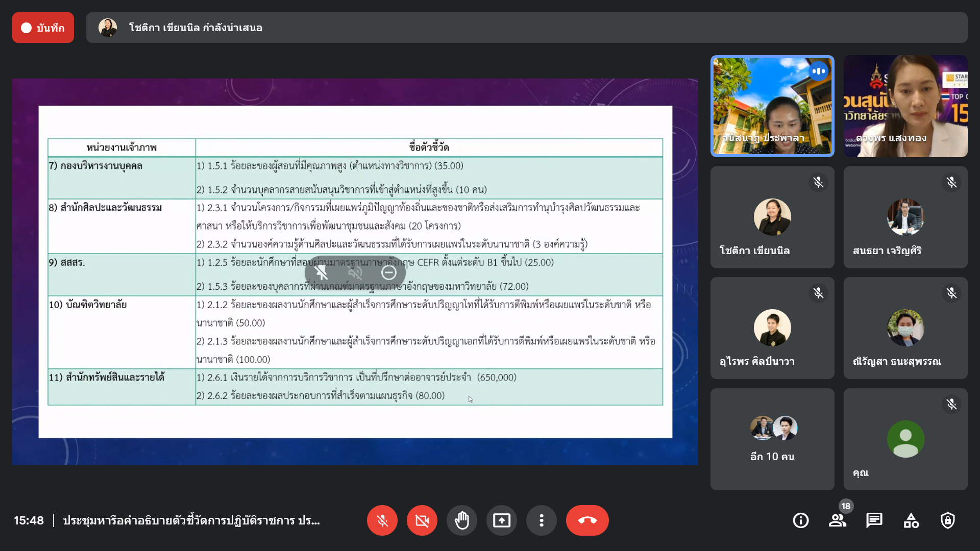This screenshot has width=980, height=551.
Task: Select the muted participant tile beside โชติกา เขียนนิล
Action: 905,217
